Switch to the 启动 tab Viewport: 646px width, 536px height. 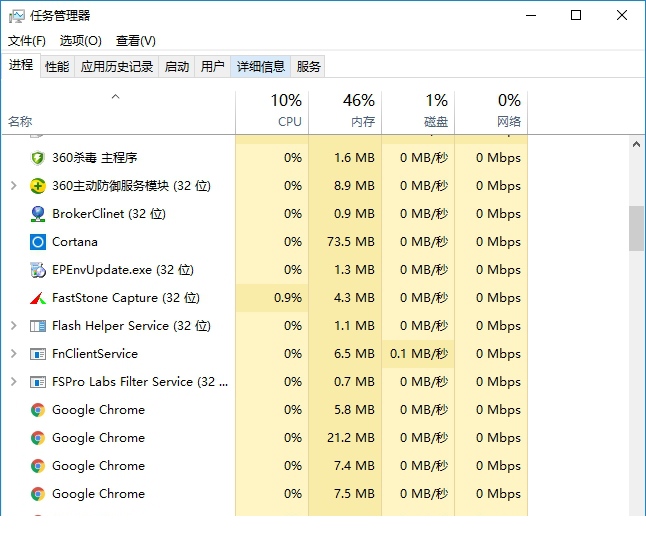tap(177, 66)
